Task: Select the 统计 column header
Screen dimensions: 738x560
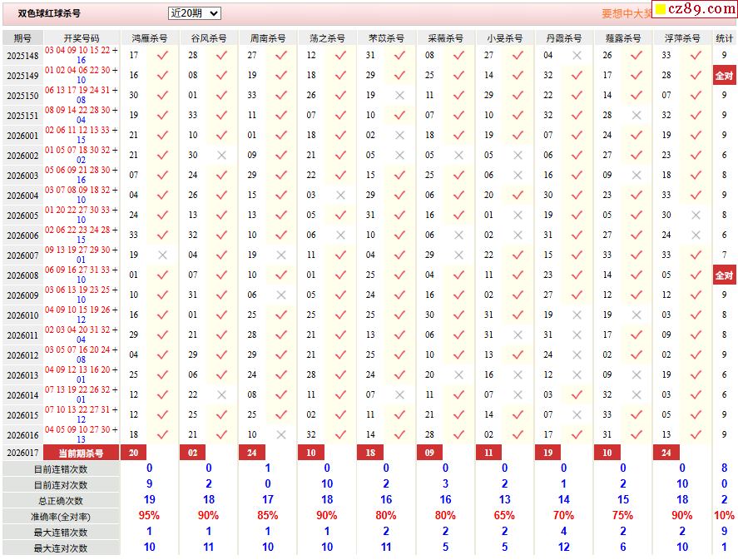Action: 724,38
